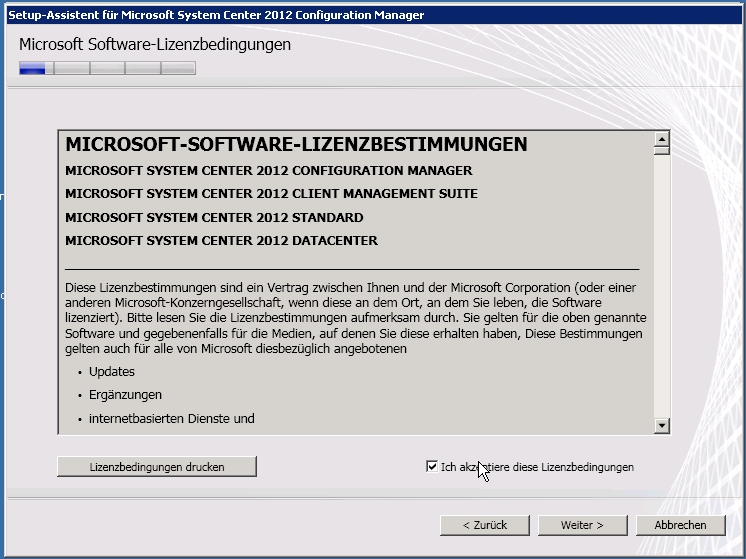Click the 'Microsoft Software-Lizenzbedingungen' page title
Image resolution: width=746 pixels, height=559 pixels.
155,45
